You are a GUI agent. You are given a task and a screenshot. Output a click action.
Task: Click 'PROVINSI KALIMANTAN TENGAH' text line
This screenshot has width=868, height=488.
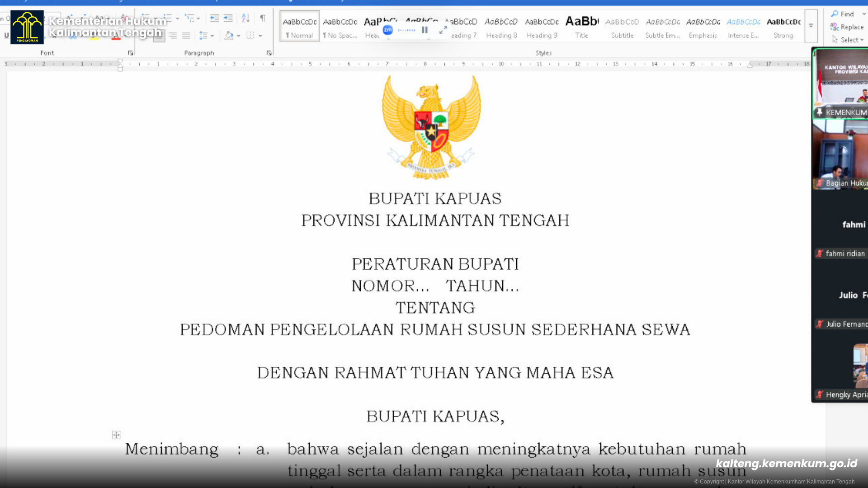pyautogui.click(x=435, y=221)
